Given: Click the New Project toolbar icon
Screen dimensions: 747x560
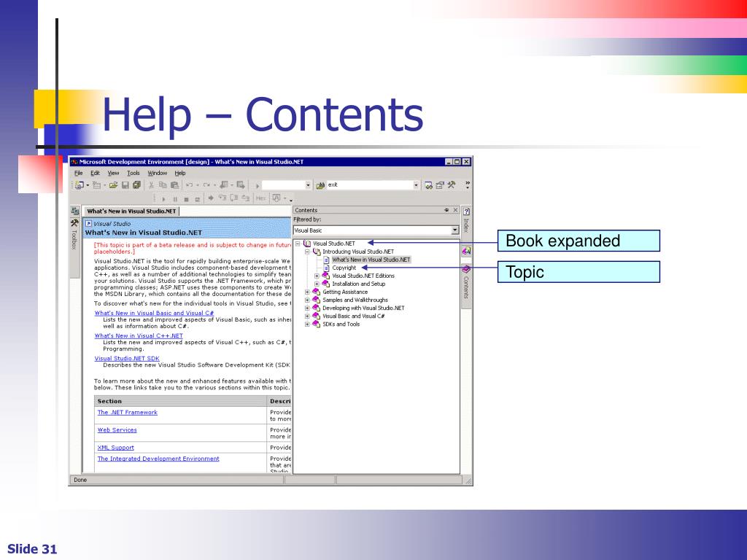Looking at the screenshot, I should point(80,184).
